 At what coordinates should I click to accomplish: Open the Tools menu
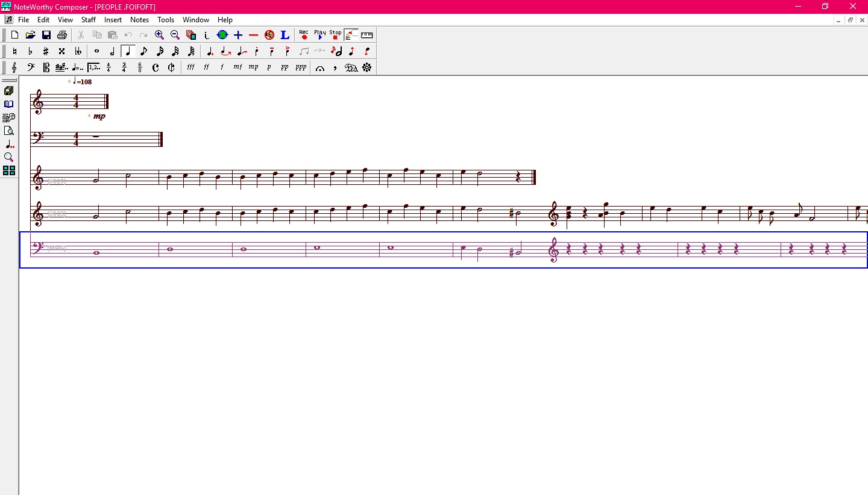click(x=166, y=20)
